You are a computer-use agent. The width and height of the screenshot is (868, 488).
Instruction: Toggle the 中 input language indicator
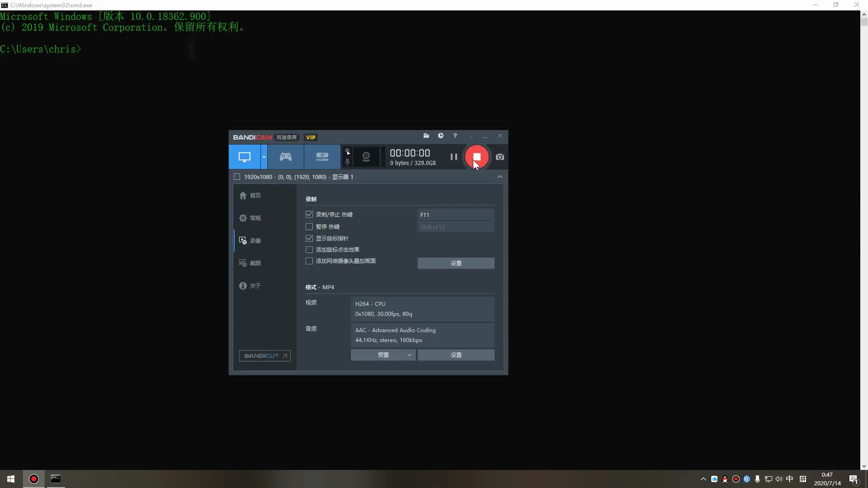tap(789, 479)
